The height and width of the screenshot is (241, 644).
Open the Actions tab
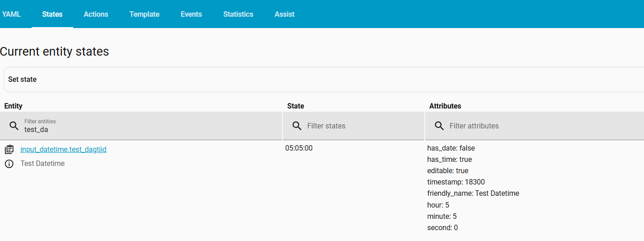(96, 14)
